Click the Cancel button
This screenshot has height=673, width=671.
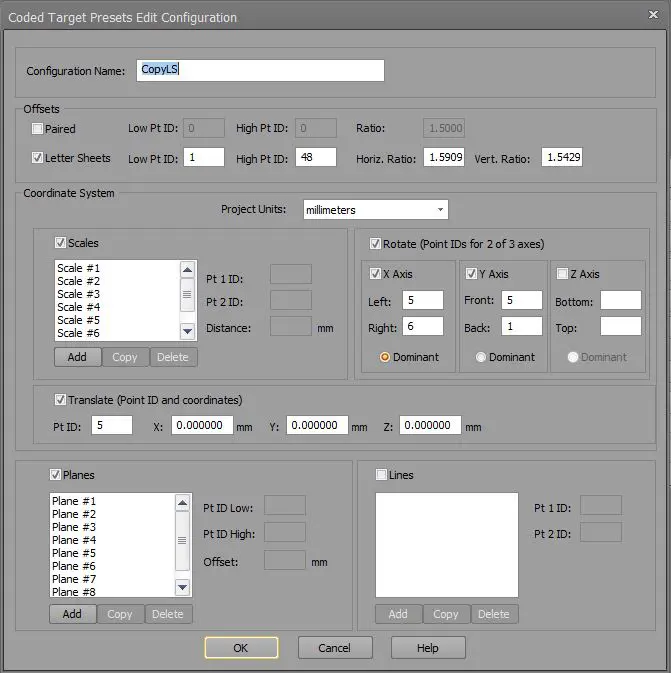click(x=335, y=647)
